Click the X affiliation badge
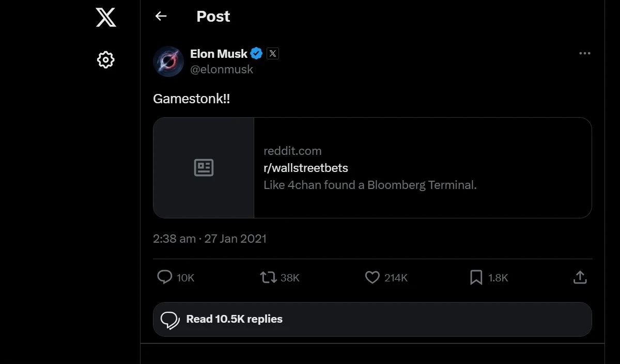 [x=273, y=54]
